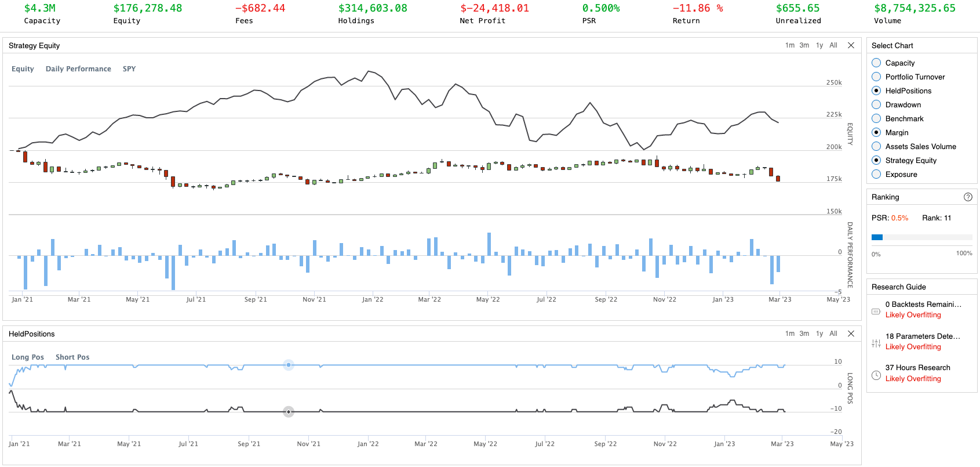Switch Strategy Equity range to 1y
Viewport: 980px width, 467px height.
(819, 45)
